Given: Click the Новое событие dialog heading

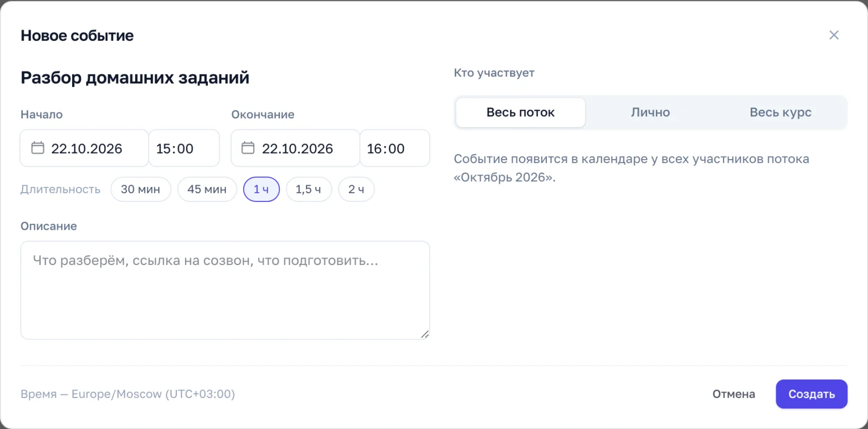Looking at the screenshot, I should [x=77, y=36].
